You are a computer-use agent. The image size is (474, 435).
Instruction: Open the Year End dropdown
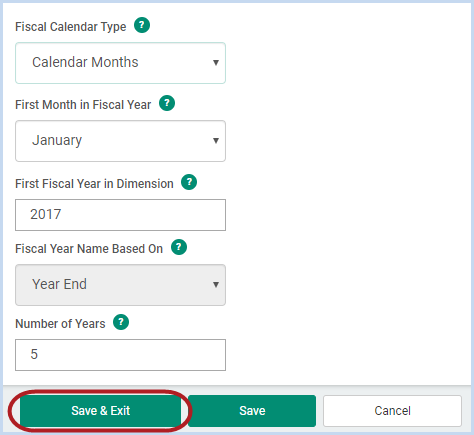[x=120, y=285]
